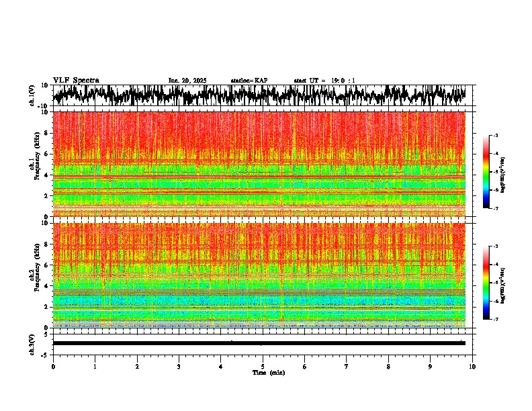This screenshot has height=411, width=532.
Task: Click time axis tick label 6
Action: point(305,367)
